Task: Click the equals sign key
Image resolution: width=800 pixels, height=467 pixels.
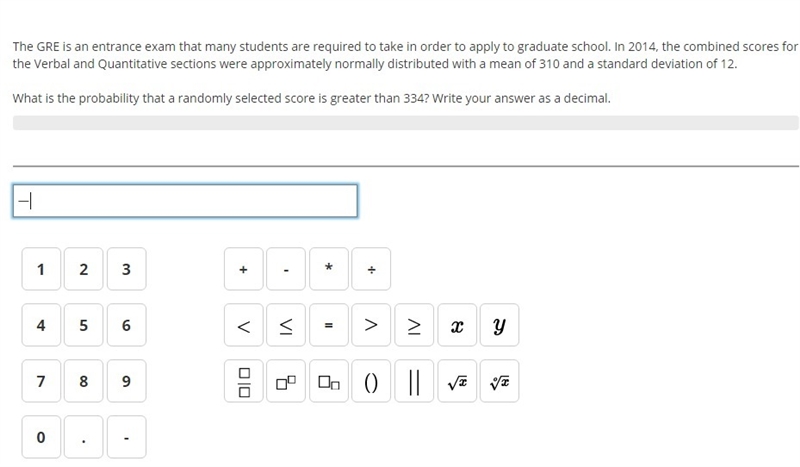Action: coord(329,325)
